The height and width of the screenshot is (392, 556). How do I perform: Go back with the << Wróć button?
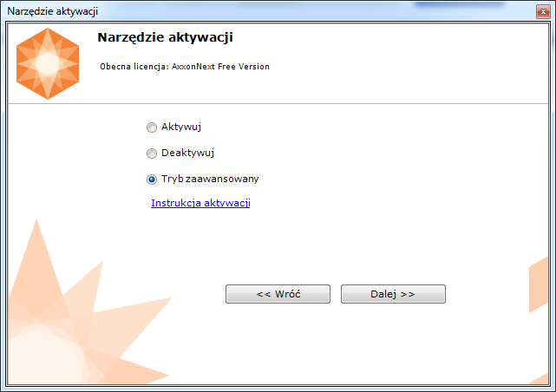[278, 294]
